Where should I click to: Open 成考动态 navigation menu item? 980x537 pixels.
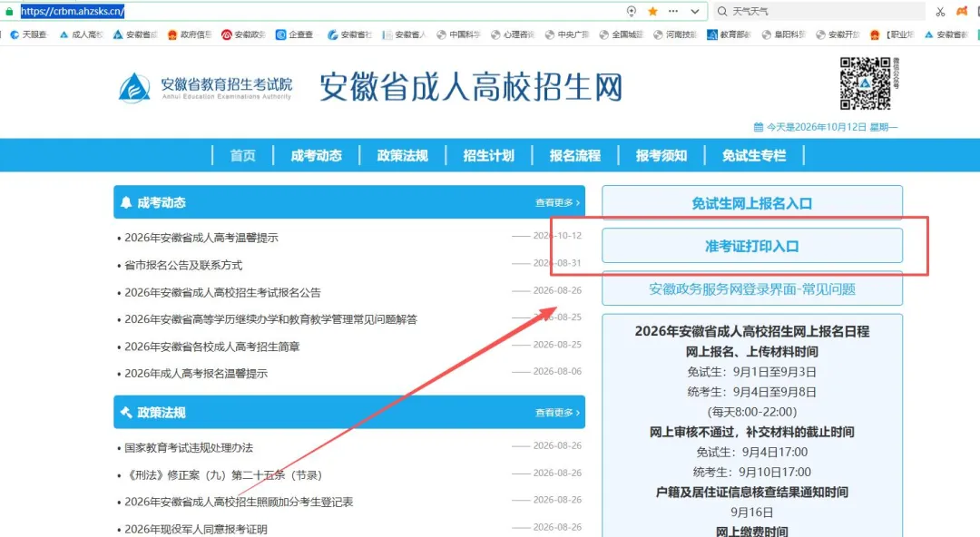tap(317, 156)
